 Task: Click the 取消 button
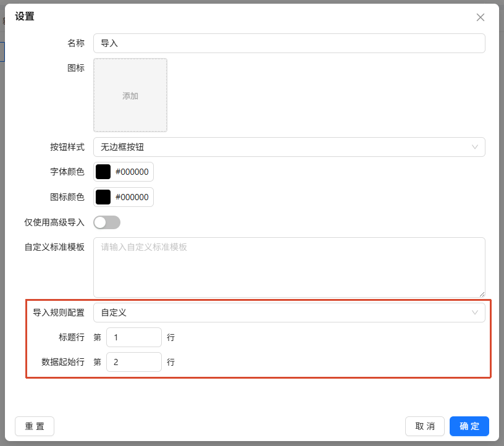tap(424, 426)
